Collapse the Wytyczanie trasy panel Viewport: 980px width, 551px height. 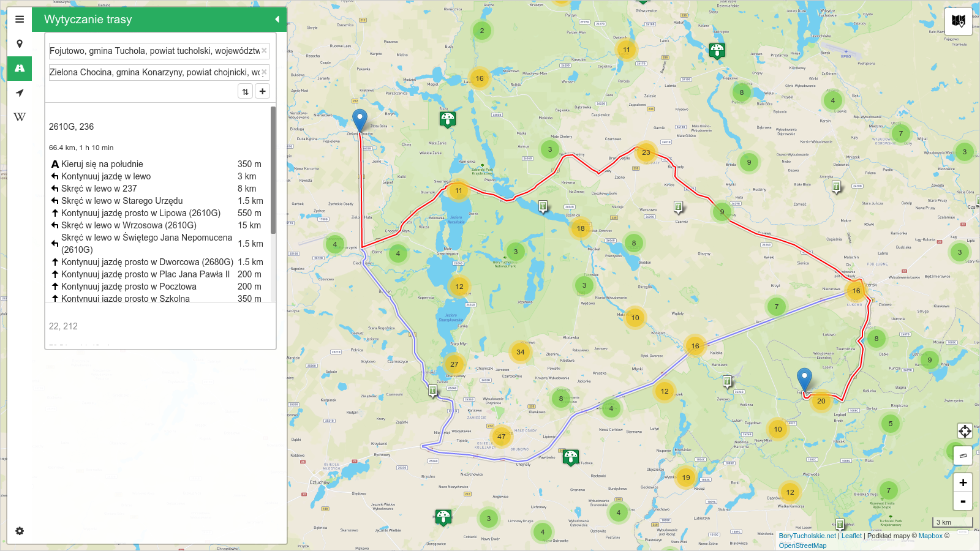(x=277, y=20)
